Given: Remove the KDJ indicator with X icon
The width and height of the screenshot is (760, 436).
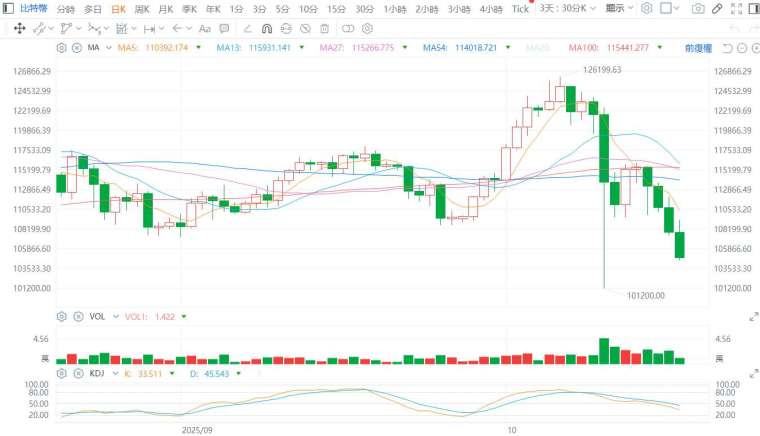Looking at the screenshot, I should coord(77,374).
